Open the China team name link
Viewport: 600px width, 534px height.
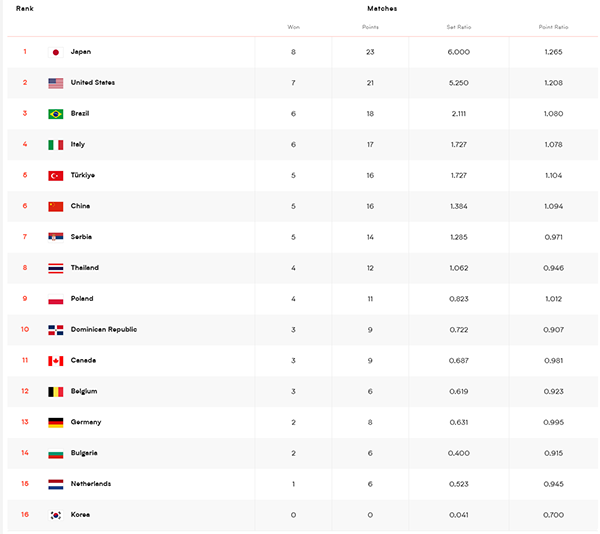click(80, 206)
